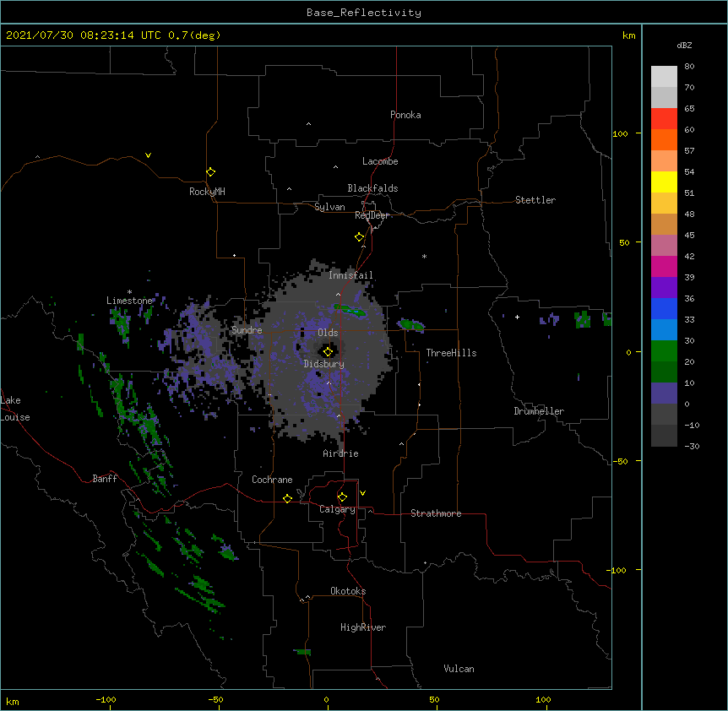Click the Calgary city label
728x711 pixels.
[338, 509]
